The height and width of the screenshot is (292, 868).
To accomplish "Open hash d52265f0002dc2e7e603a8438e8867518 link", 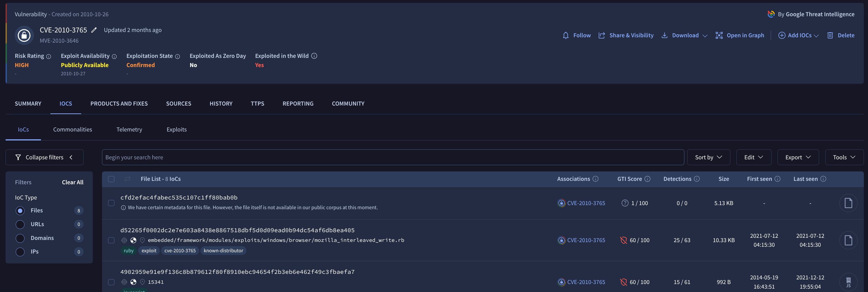I will pyautogui.click(x=237, y=230).
